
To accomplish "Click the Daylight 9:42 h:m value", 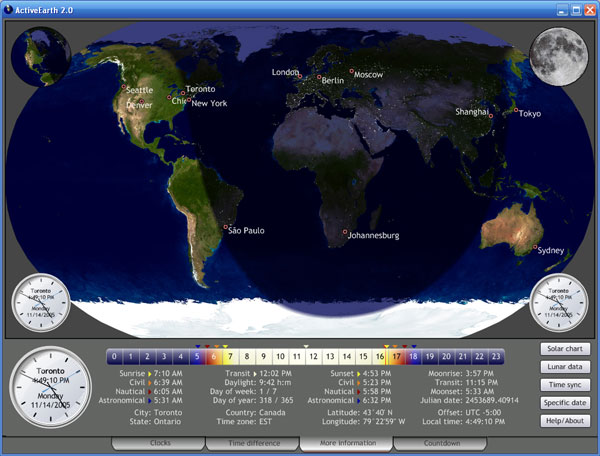I will click(x=275, y=383).
